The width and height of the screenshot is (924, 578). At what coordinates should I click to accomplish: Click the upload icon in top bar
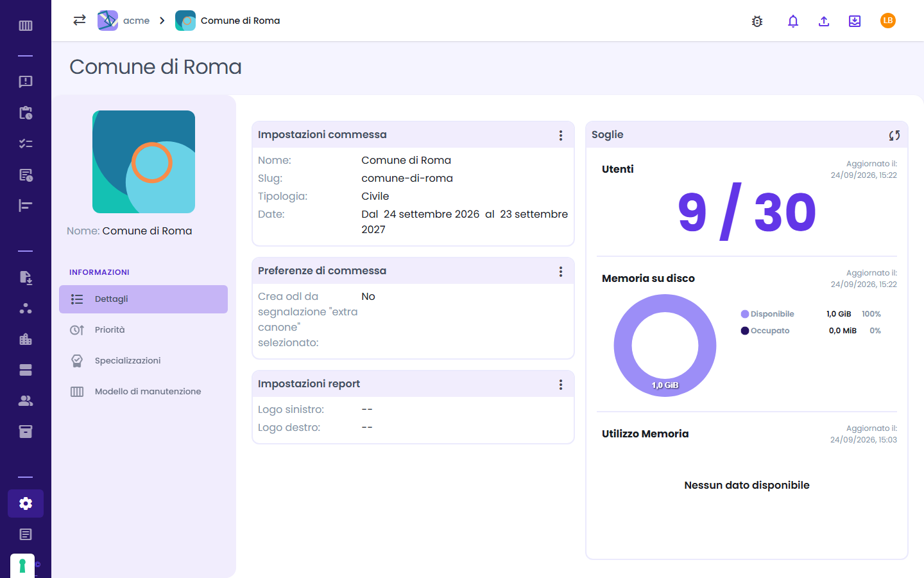tap(824, 21)
